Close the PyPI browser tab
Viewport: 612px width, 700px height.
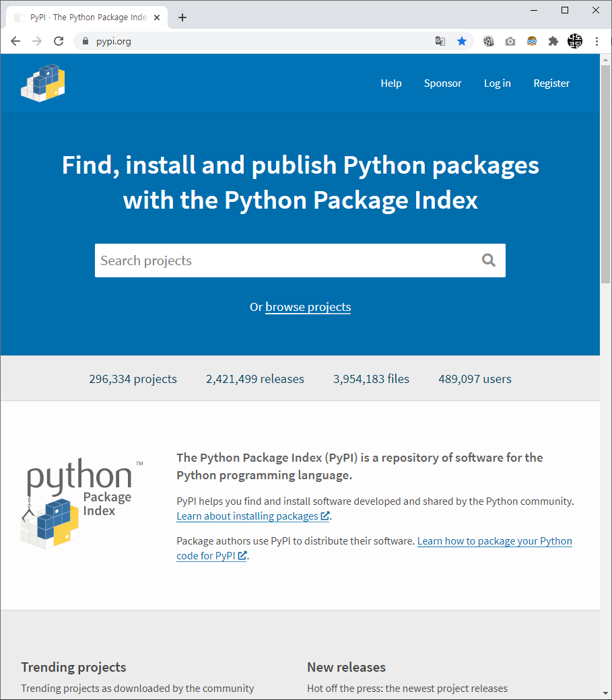(x=157, y=17)
